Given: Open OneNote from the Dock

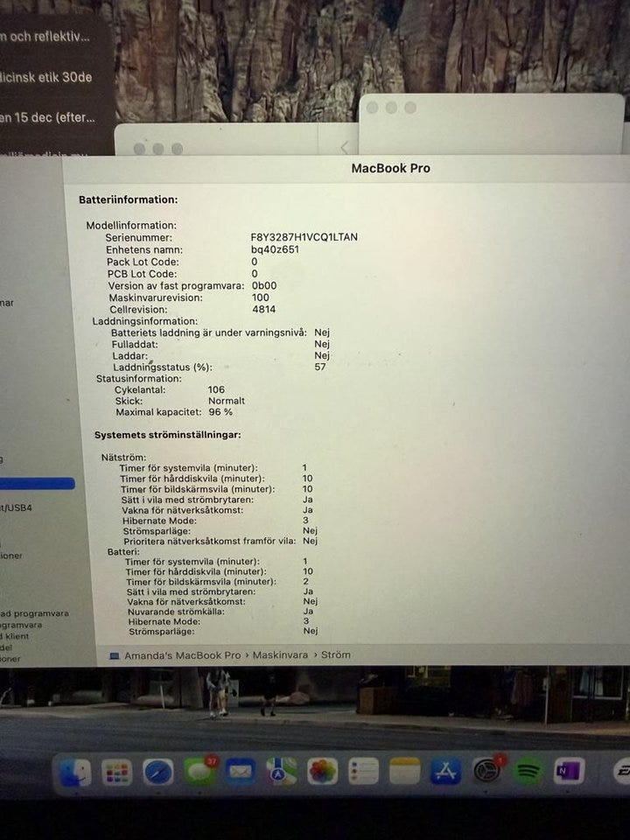Looking at the screenshot, I should pos(569,772).
